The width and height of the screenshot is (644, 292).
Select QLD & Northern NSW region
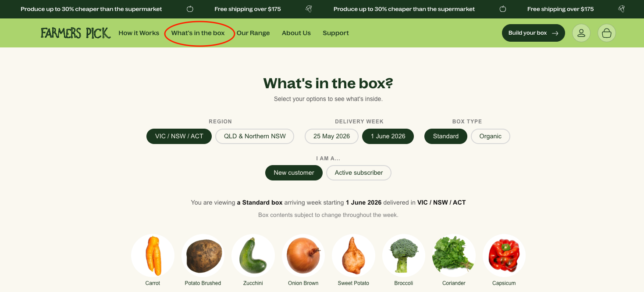[x=255, y=136]
